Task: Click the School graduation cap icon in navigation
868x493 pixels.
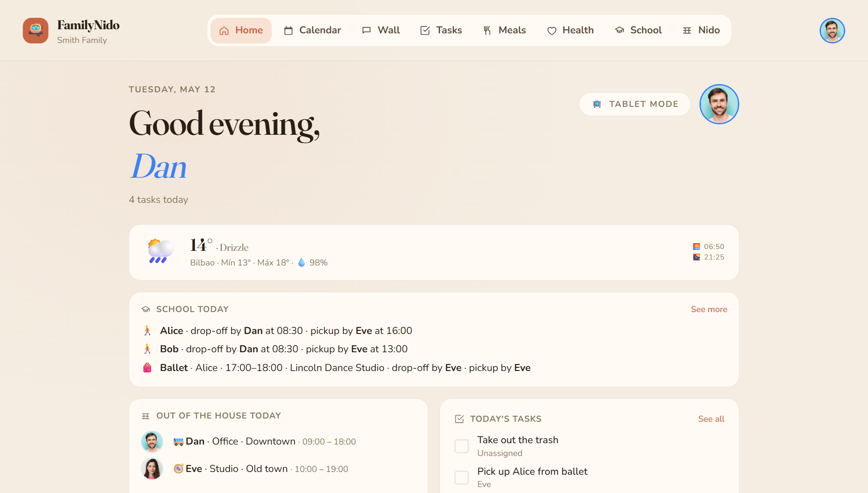Action: [x=619, y=30]
